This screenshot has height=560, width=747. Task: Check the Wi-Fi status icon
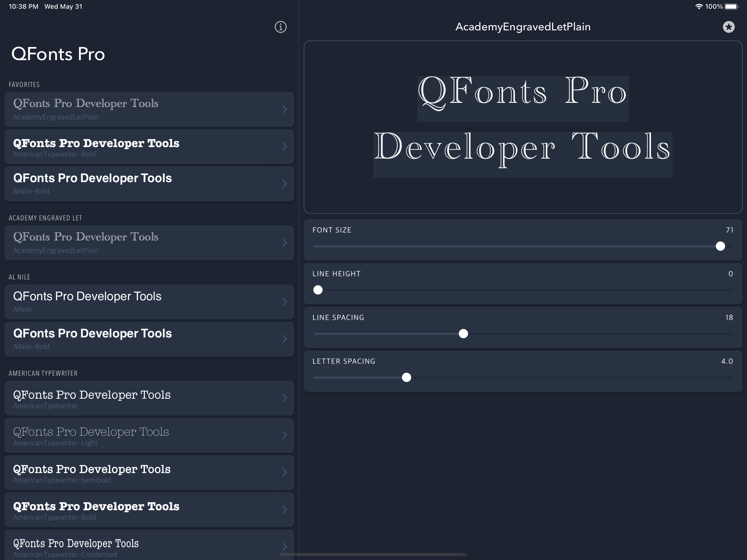tap(699, 6)
